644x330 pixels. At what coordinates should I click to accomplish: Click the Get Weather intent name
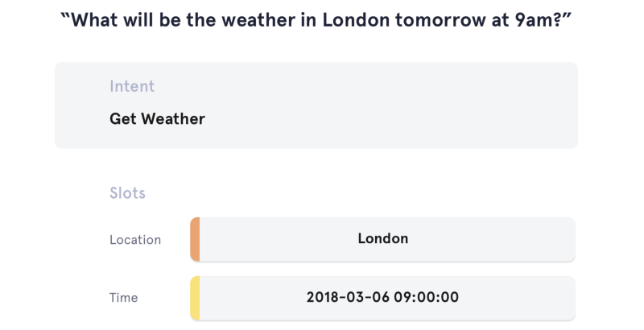click(157, 119)
